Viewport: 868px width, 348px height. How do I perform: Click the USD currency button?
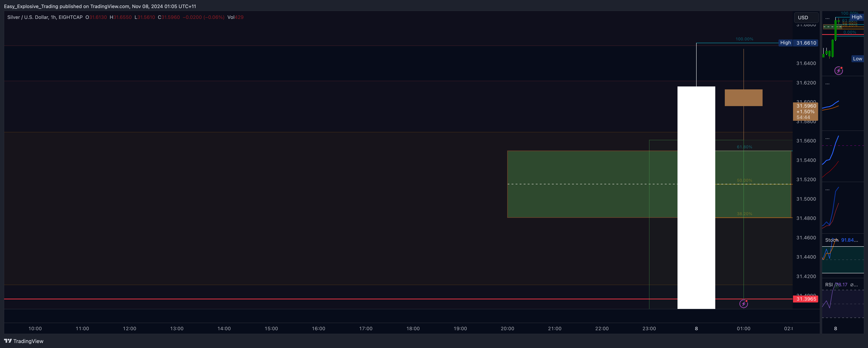[x=806, y=18]
